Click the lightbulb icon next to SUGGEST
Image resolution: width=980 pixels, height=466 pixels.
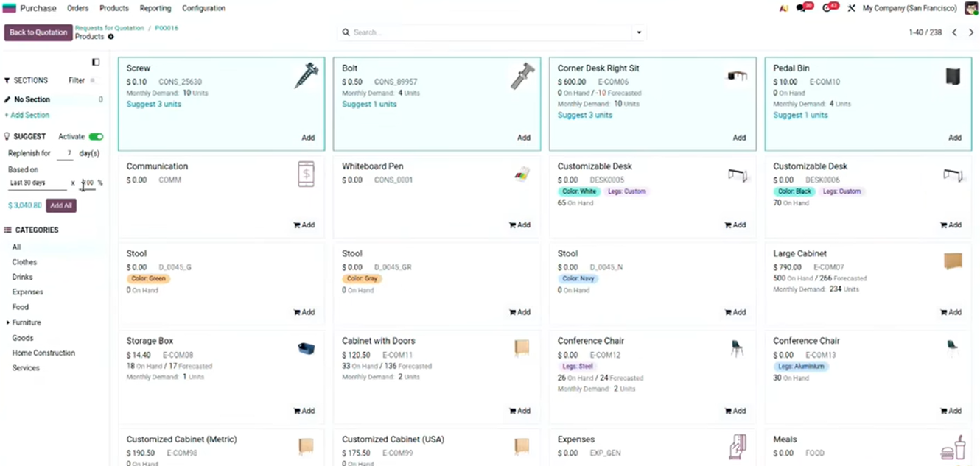pyautogui.click(x=7, y=136)
